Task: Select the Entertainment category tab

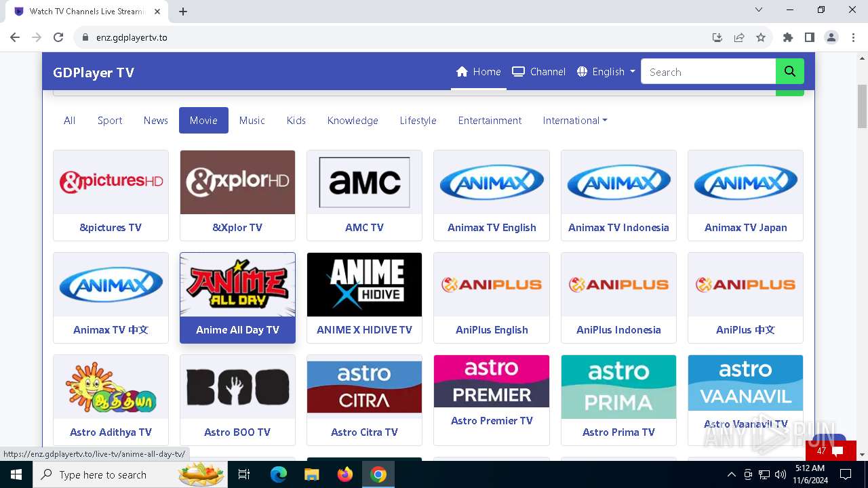Action: click(x=490, y=120)
